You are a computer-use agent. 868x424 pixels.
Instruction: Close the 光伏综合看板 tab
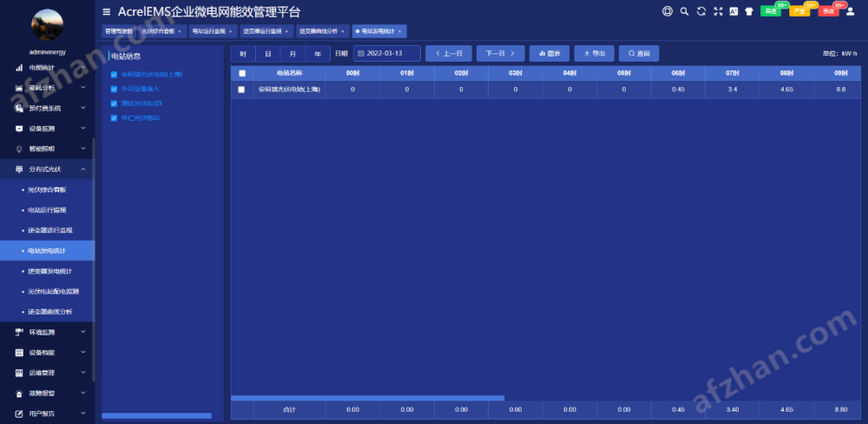[180, 31]
